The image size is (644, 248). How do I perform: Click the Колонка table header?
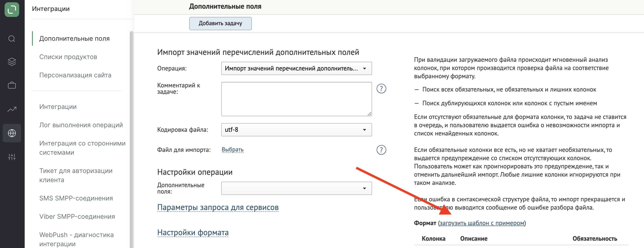pyautogui.click(x=434, y=238)
